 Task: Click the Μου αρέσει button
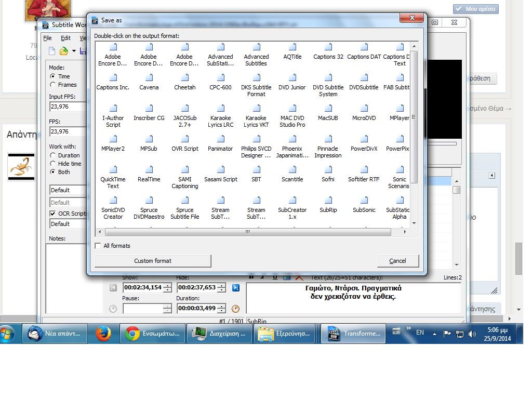[x=476, y=9]
